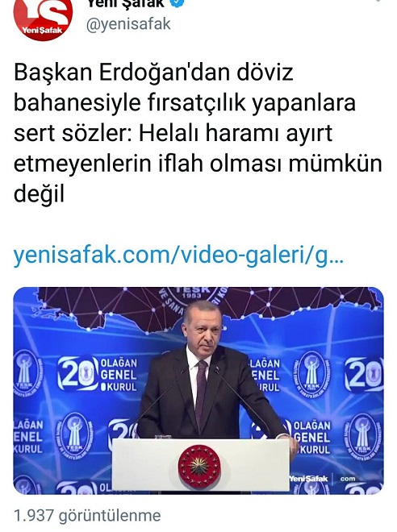Open the @yenisafak handle
This screenshot has width=397, height=532.
click(x=128, y=24)
